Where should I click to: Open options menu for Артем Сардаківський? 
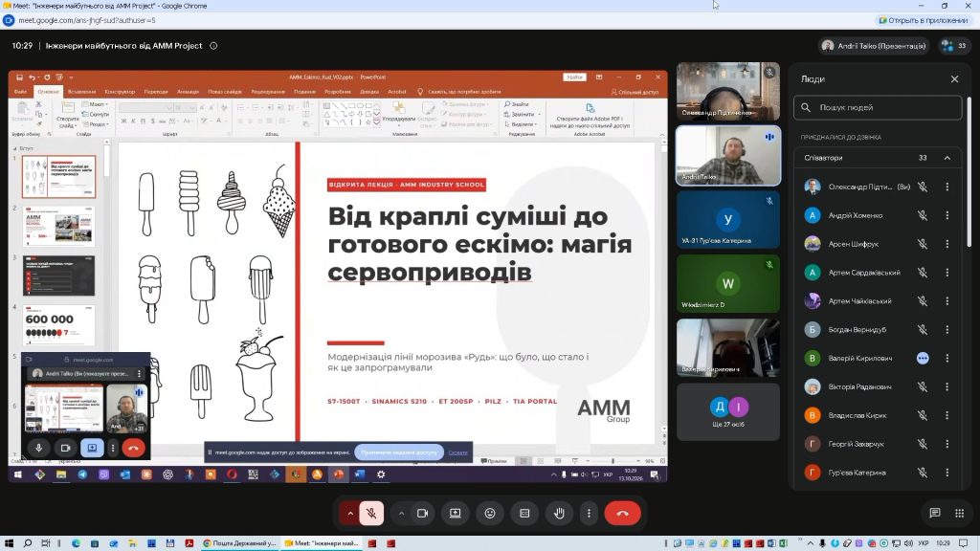click(x=947, y=273)
